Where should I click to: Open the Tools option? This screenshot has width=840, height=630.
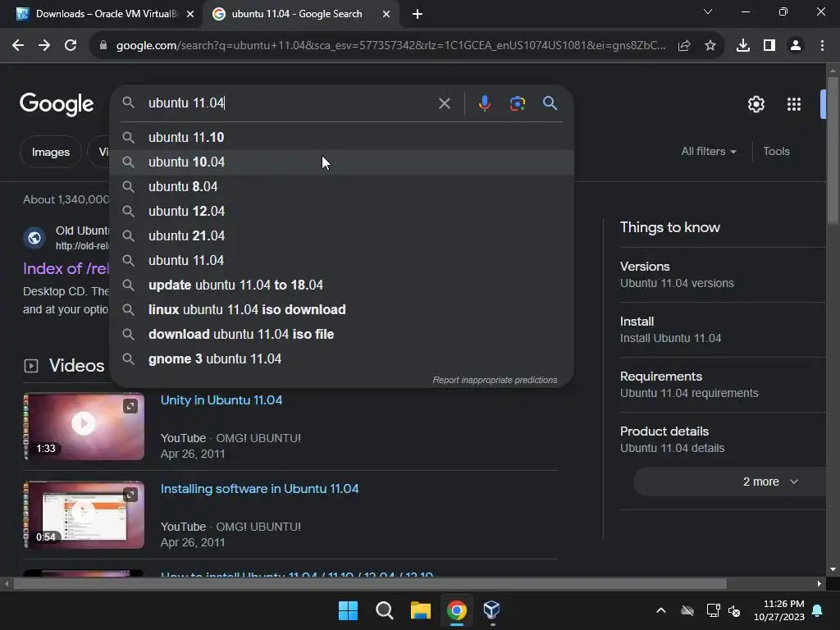[x=776, y=152]
